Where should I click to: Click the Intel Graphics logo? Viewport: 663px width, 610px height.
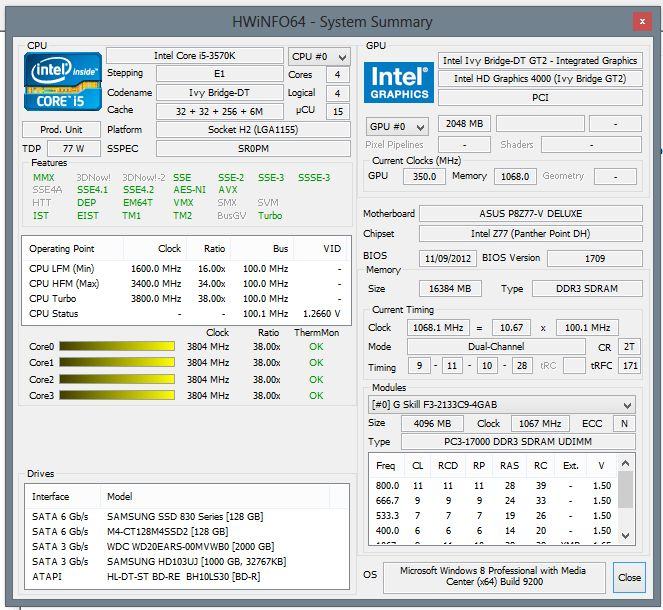coord(399,82)
